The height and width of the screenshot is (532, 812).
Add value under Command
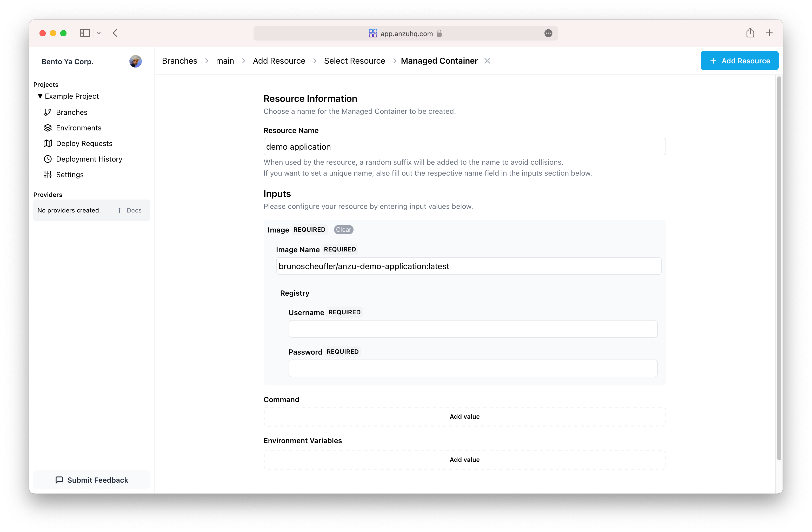click(464, 417)
